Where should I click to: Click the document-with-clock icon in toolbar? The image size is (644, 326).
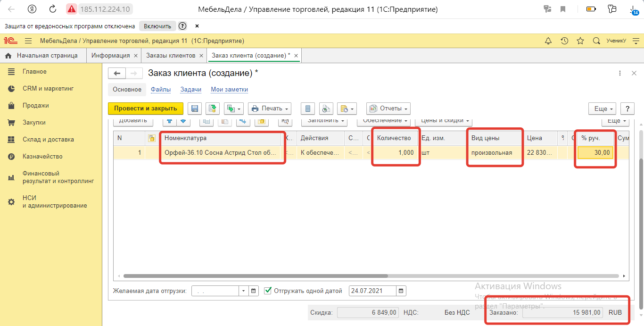pyautogui.click(x=326, y=109)
